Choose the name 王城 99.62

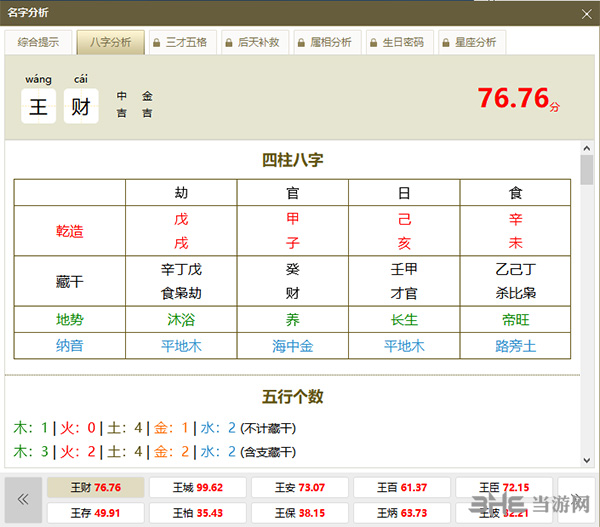(x=197, y=488)
